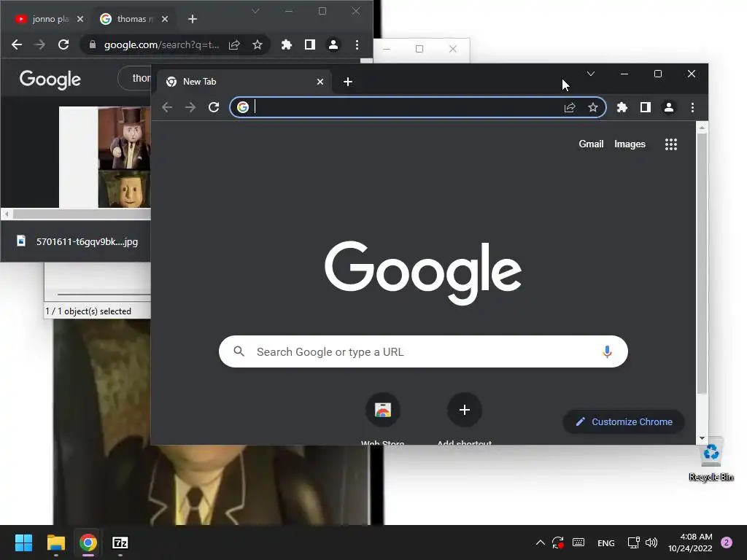The width and height of the screenshot is (747, 560).
Task: Close the jonno YouTube tab
Action: click(80, 19)
